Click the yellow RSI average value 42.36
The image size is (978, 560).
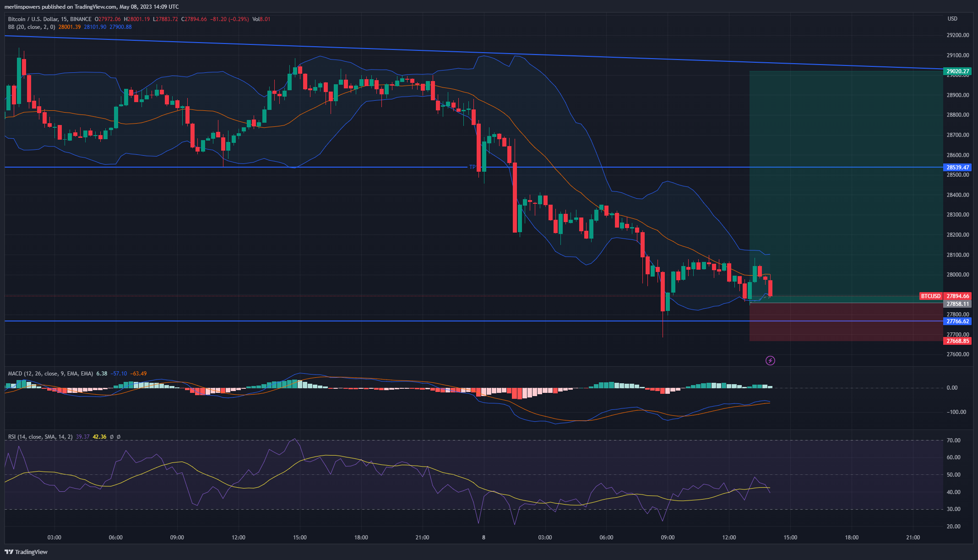(99, 437)
